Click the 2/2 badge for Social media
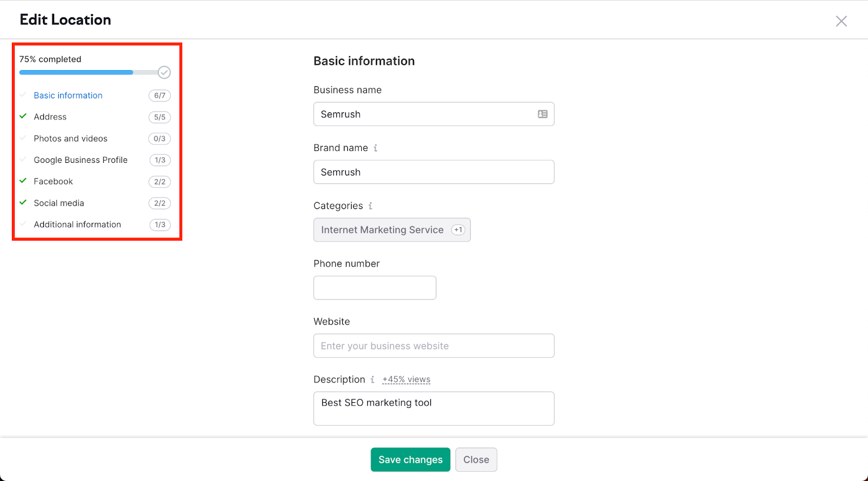The width and height of the screenshot is (868, 481). (x=159, y=203)
